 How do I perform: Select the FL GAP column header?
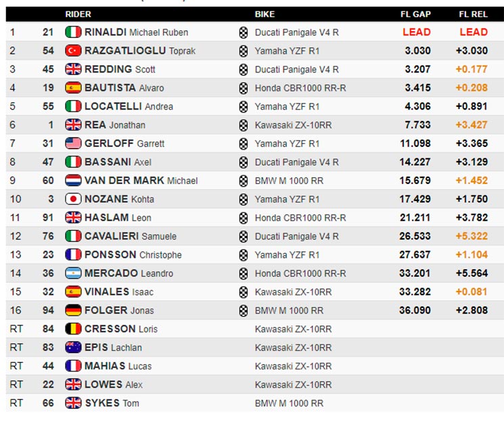click(x=415, y=14)
